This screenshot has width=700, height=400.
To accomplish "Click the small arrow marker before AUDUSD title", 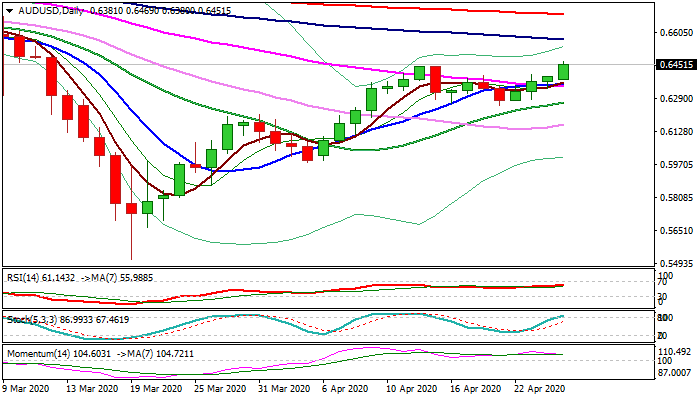I will (x=6, y=9).
